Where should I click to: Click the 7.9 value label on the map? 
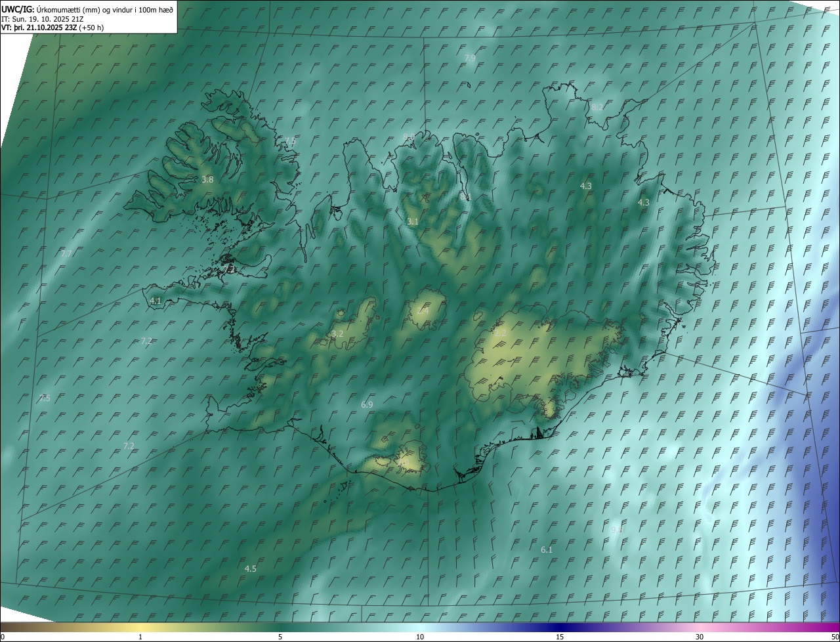point(470,58)
